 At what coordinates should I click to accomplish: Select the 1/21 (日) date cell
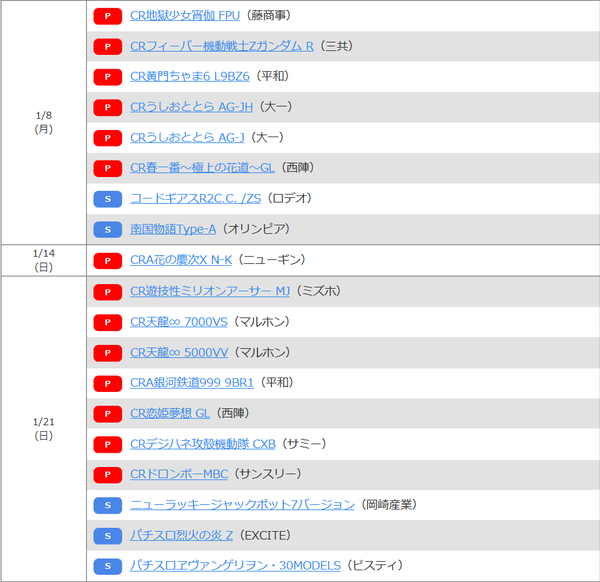[x=44, y=429]
